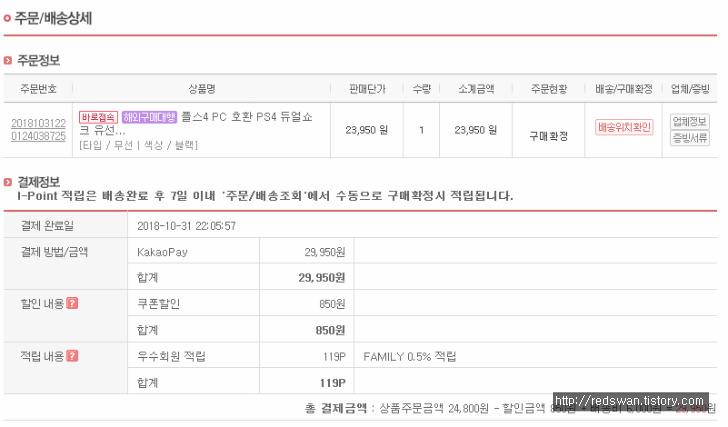728x427 pixels.
Task: Open the 업체정보 vendor info button
Action: (x=689, y=122)
